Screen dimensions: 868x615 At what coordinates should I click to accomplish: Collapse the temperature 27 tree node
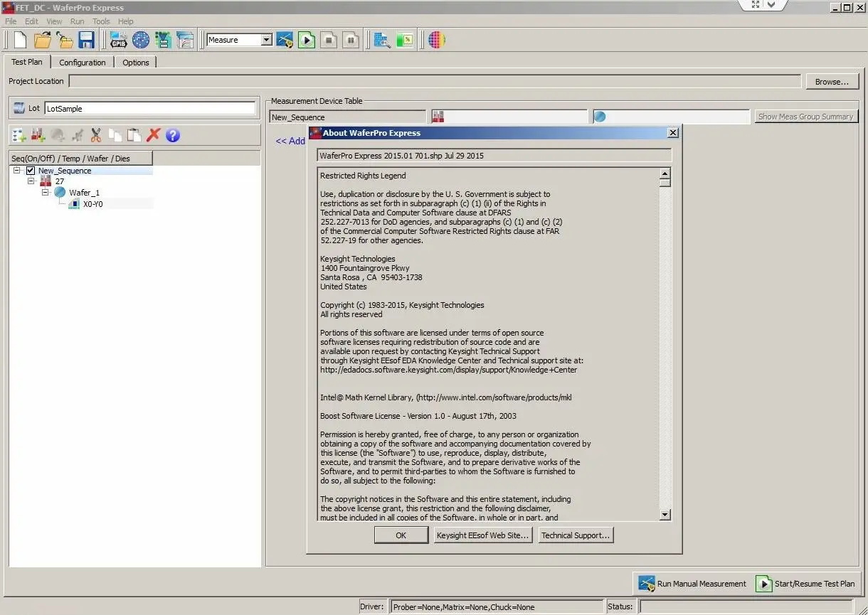31,181
